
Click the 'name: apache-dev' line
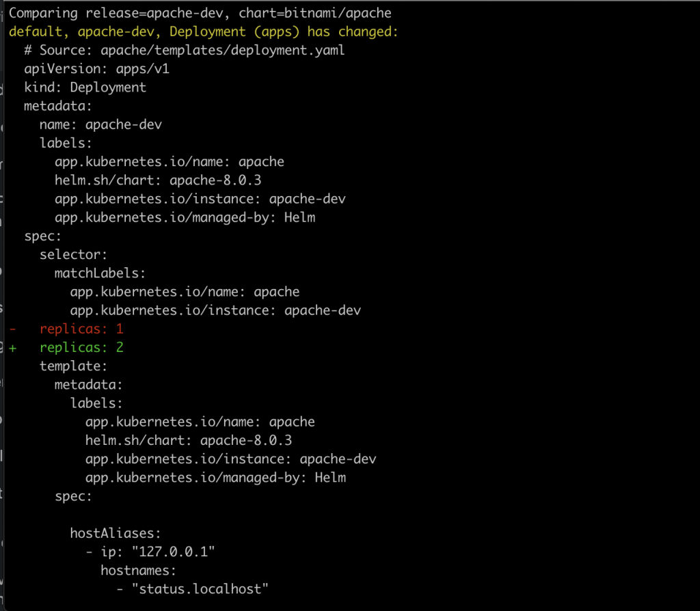click(100, 124)
